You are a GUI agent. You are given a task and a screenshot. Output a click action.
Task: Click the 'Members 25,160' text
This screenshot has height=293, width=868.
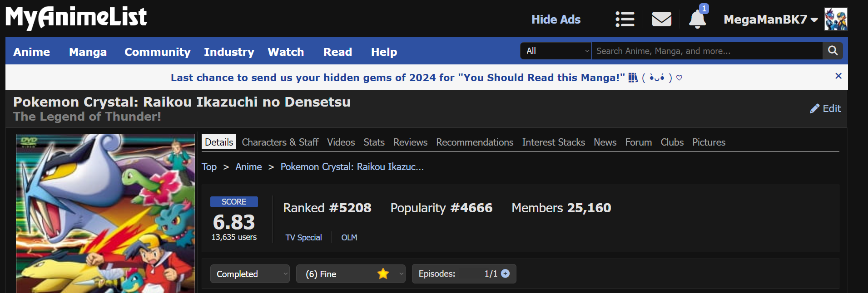click(x=561, y=208)
